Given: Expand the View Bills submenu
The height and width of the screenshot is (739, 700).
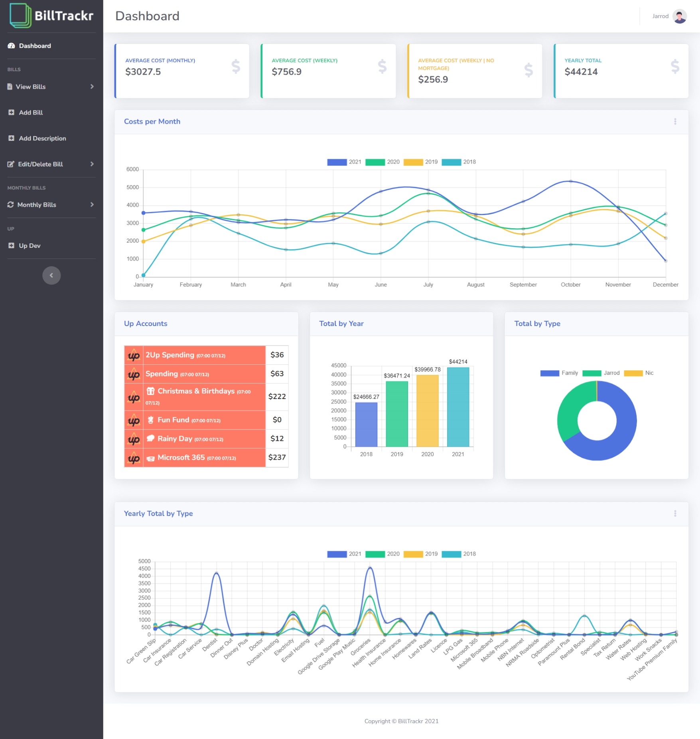Looking at the screenshot, I should tap(92, 87).
